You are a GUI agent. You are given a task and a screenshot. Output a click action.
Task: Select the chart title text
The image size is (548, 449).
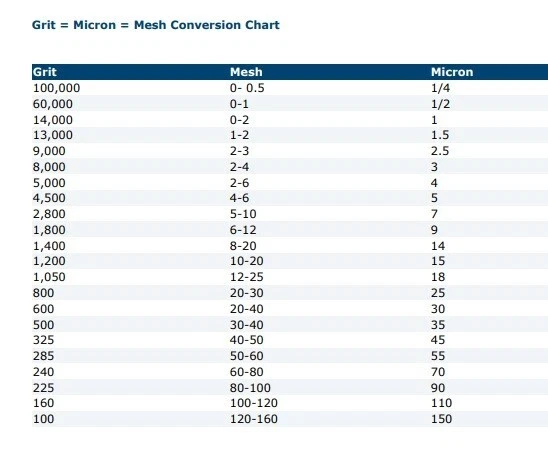click(x=156, y=25)
